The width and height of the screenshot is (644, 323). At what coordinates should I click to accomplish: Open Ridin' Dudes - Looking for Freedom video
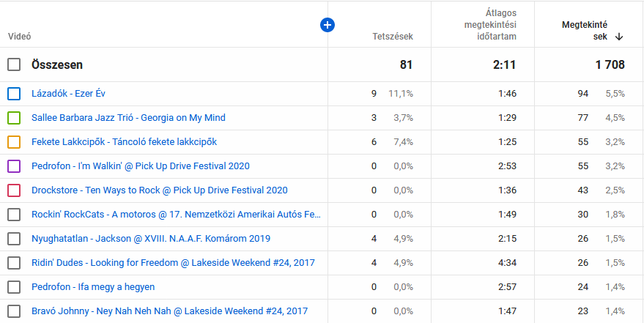tap(173, 263)
